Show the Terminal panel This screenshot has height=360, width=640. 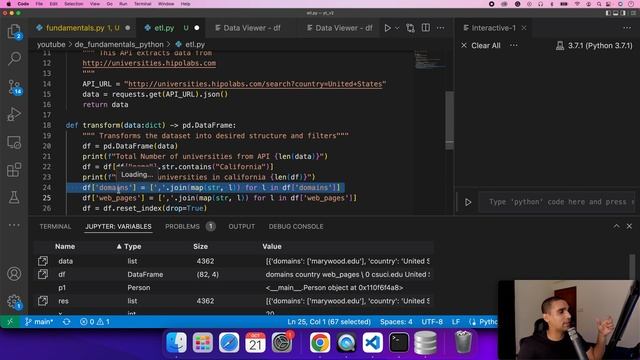point(55,227)
